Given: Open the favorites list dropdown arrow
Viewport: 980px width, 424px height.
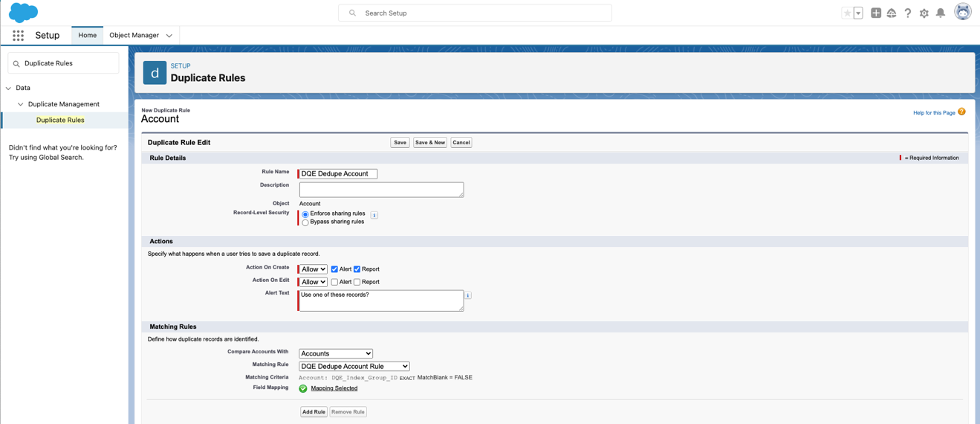Looking at the screenshot, I should tap(858, 13).
